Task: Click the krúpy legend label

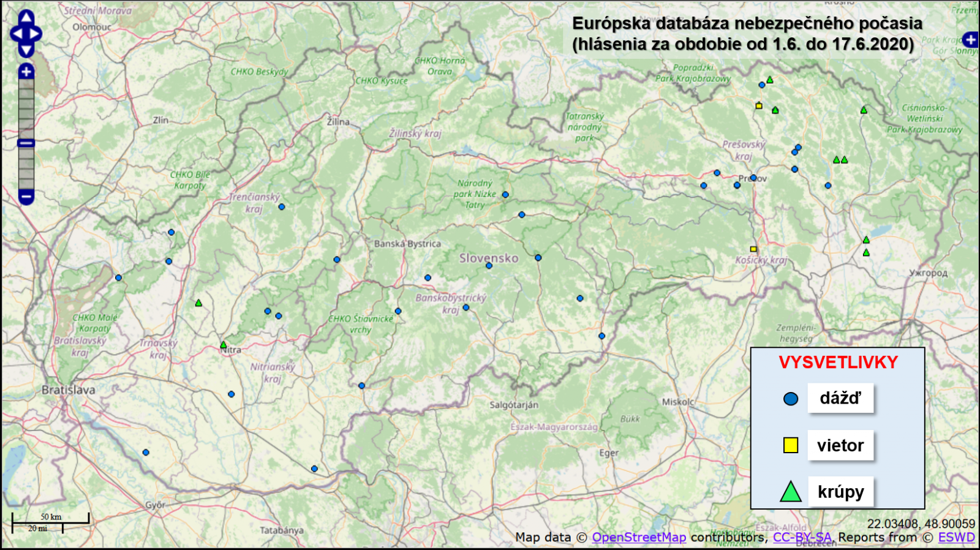Action: click(x=840, y=492)
